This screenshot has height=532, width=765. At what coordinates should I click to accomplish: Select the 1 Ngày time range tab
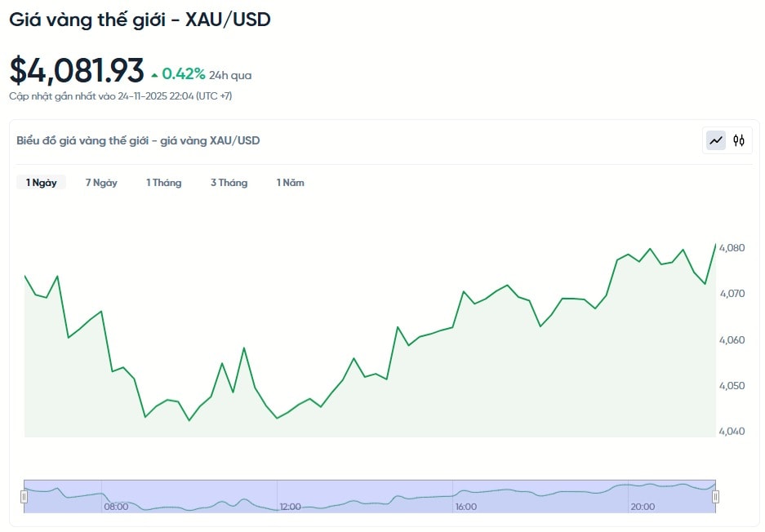pyautogui.click(x=41, y=183)
